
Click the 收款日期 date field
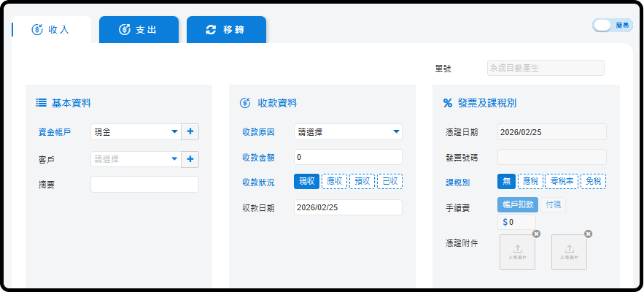click(349, 207)
